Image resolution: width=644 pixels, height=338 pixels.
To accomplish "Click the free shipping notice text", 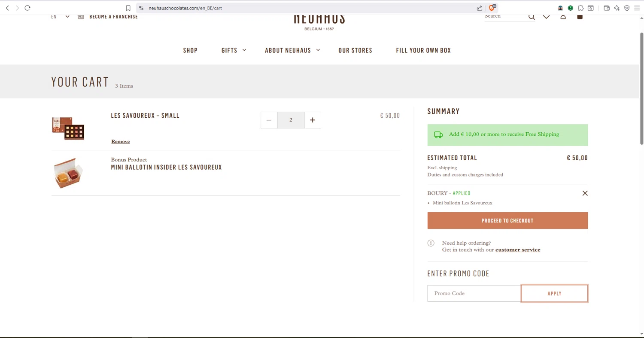I will pos(504,134).
